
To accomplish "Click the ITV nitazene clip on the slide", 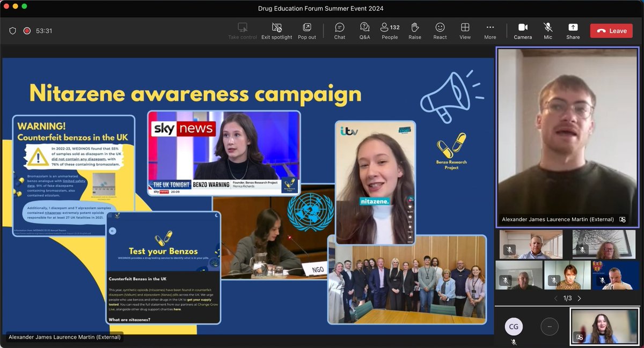I will pyautogui.click(x=375, y=182).
